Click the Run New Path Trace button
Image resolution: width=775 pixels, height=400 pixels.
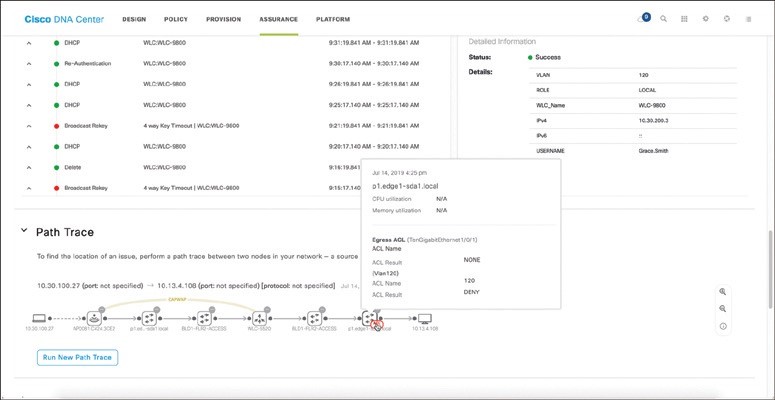click(x=78, y=357)
